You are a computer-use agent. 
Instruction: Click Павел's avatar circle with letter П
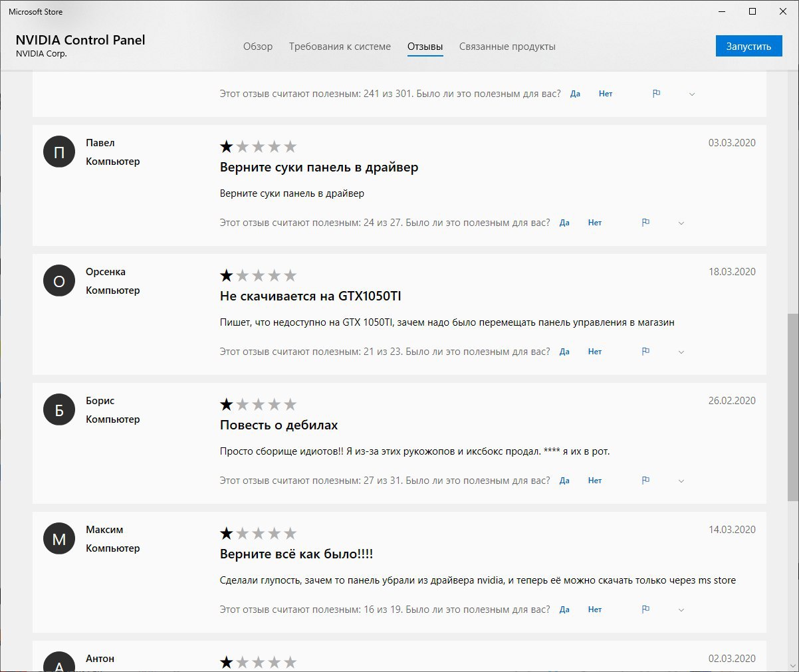59,152
